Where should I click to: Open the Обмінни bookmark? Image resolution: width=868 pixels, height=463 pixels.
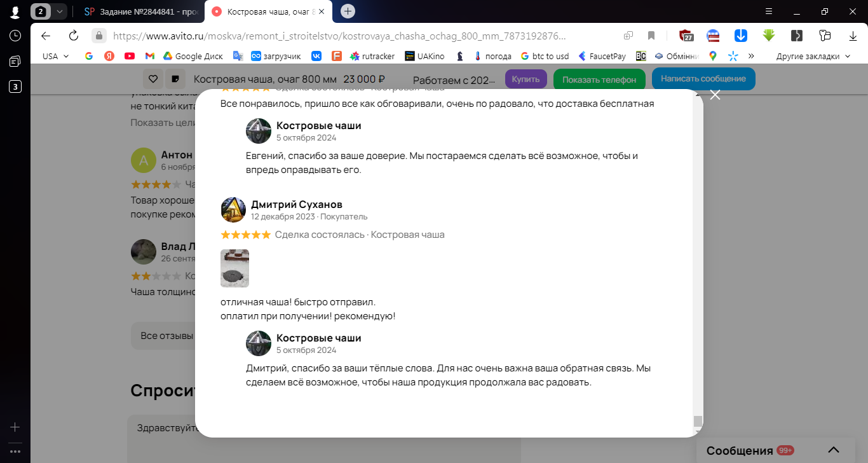point(677,56)
